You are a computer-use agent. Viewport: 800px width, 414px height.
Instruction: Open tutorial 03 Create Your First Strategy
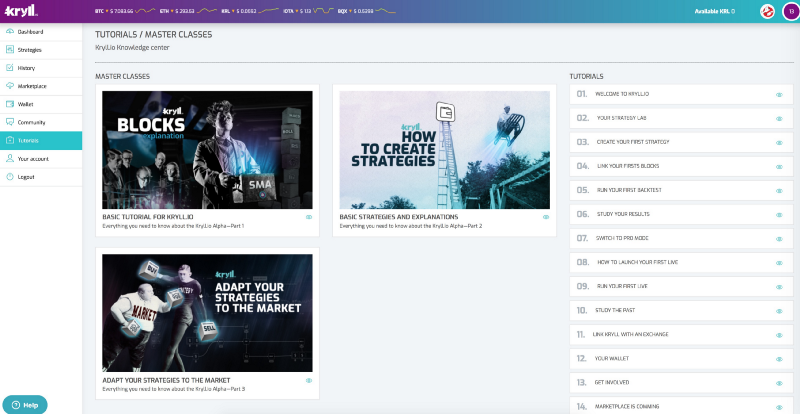click(x=681, y=142)
